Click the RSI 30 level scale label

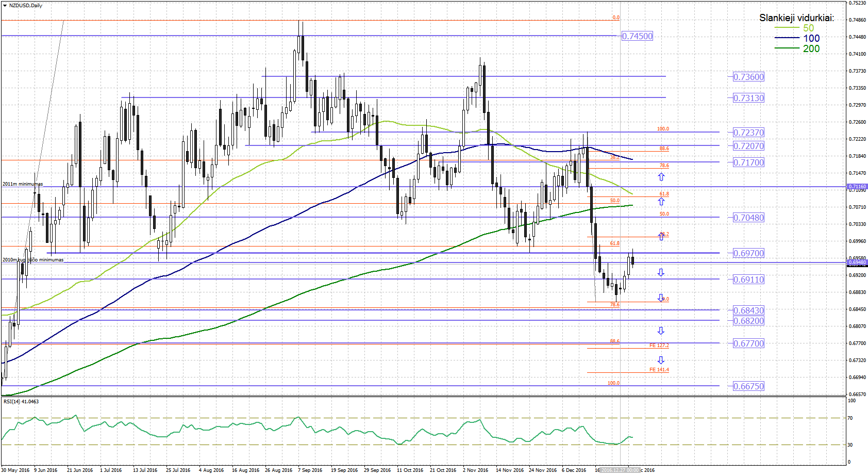point(850,445)
